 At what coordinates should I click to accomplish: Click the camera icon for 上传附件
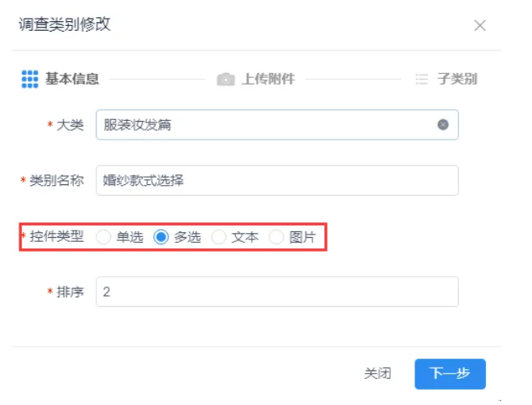coord(225,80)
